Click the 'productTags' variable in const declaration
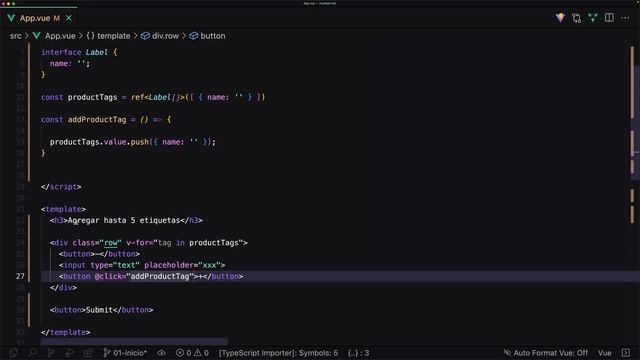640x360 pixels. tap(92, 97)
